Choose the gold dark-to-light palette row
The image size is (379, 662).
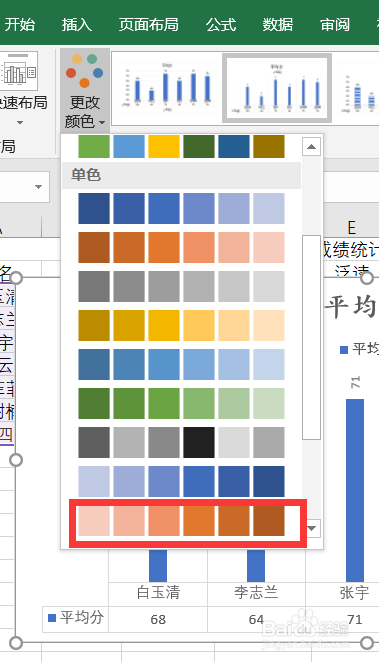(181, 325)
